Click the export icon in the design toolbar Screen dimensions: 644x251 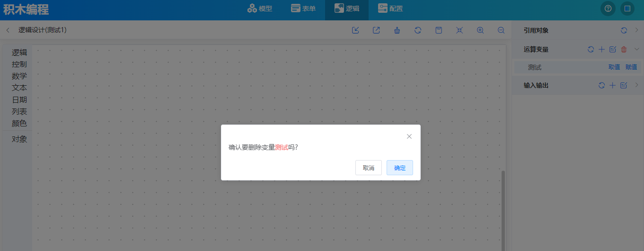pyautogui.click(x=376, y=30)
